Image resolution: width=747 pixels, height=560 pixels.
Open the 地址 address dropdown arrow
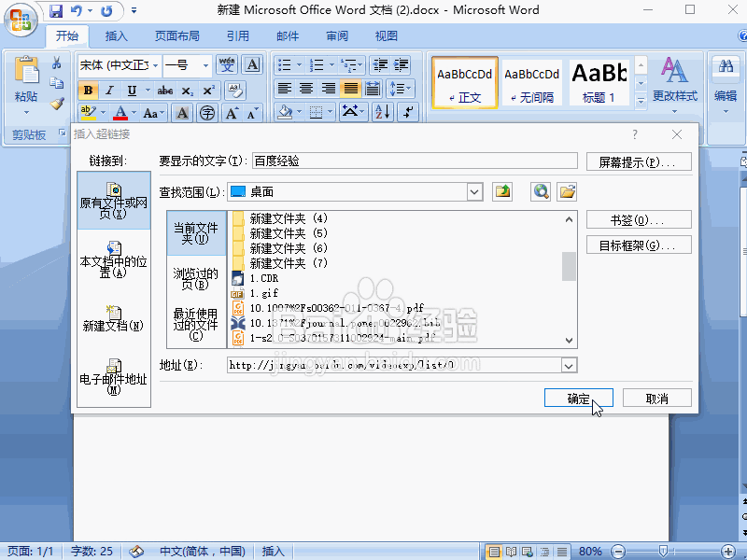click(569, 366)
